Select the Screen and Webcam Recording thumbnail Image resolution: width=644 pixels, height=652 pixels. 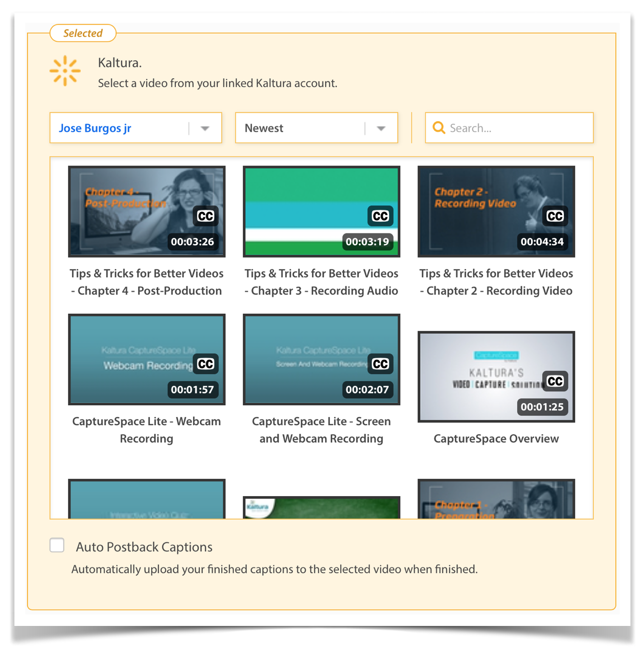click(321, 359)
